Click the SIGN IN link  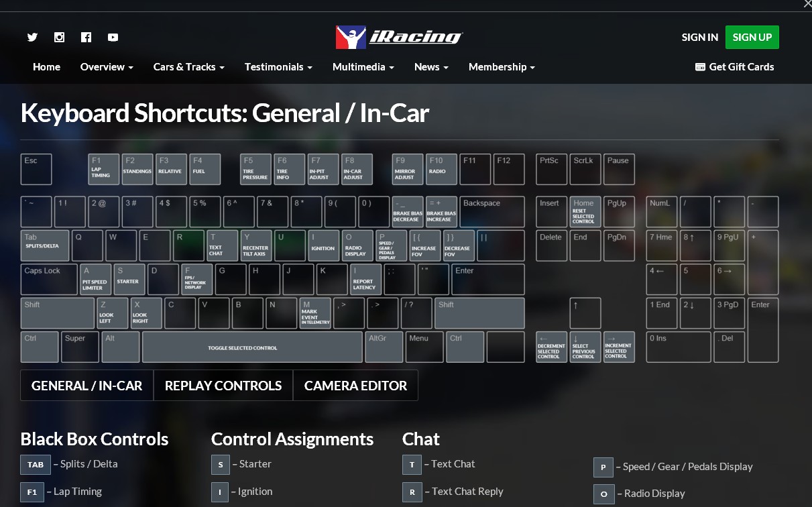click(x=699, y=38)
